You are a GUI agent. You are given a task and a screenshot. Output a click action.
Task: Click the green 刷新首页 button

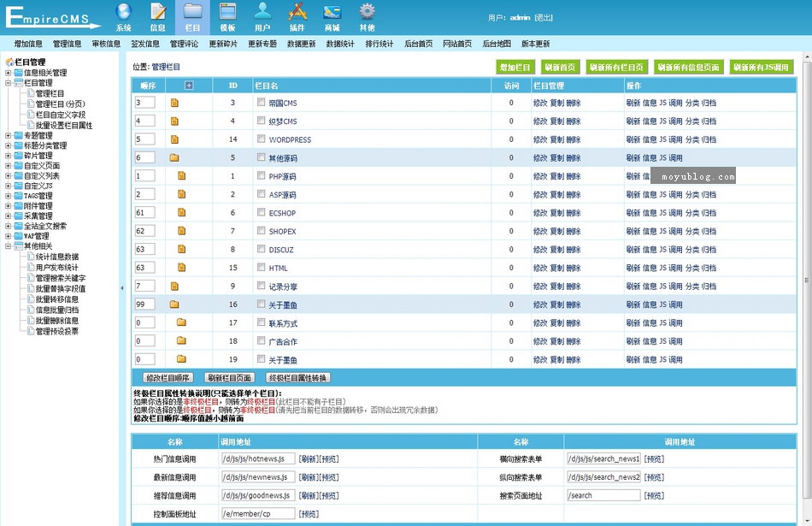pos(561,67)
